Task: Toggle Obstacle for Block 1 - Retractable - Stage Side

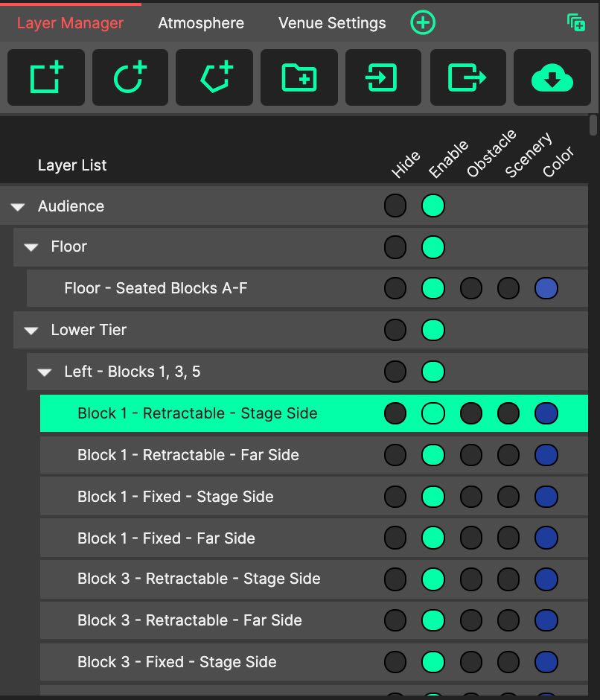Action: coord(471,413)
